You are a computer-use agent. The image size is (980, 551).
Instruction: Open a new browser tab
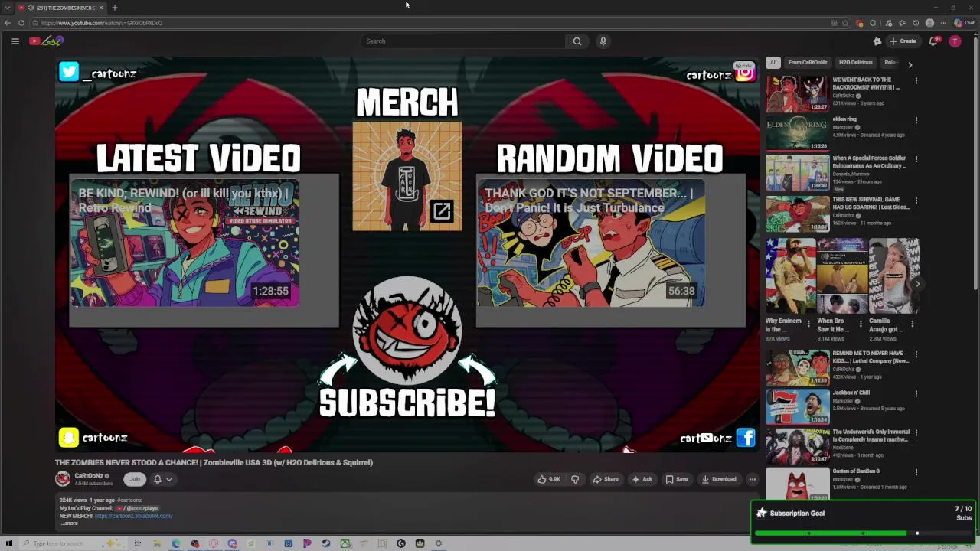pyautogui.click(x=114, y=8)
